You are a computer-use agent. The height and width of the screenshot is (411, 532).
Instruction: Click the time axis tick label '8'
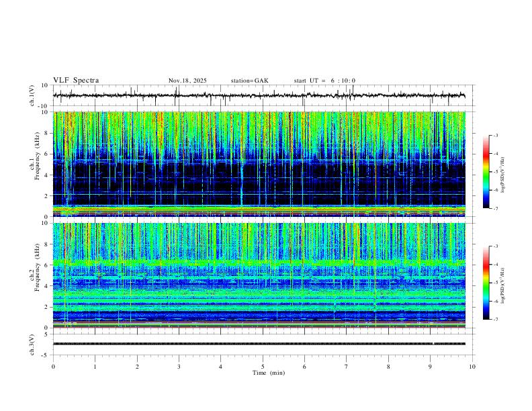coord(388,367)
